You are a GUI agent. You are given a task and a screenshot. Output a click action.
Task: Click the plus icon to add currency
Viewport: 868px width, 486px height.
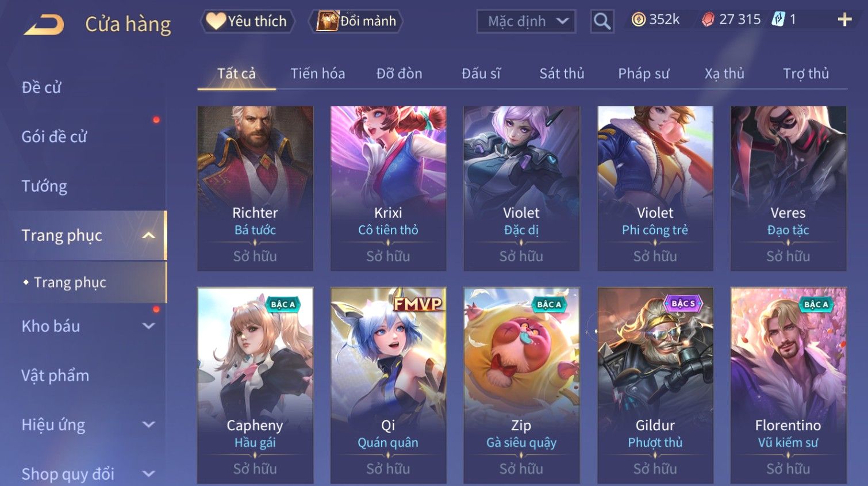(844, 20)
